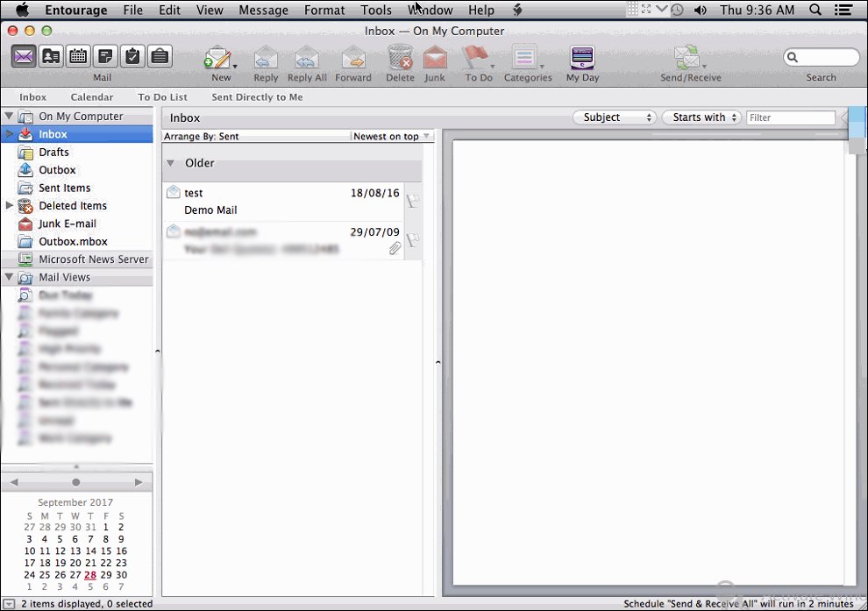Open the Starts with dropdown
868x611 pixels.
coord(702,117)
